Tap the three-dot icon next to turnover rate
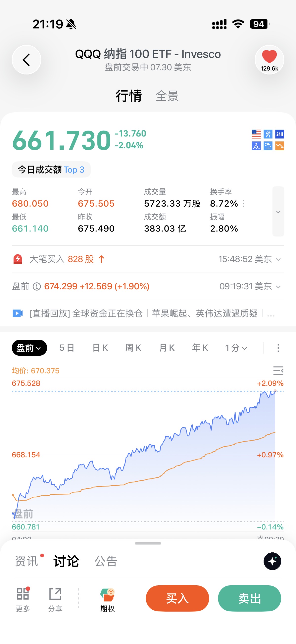Image resolution: width=296 pixels, height=644 pixels. pyautogui.click(x=243, y=203)
